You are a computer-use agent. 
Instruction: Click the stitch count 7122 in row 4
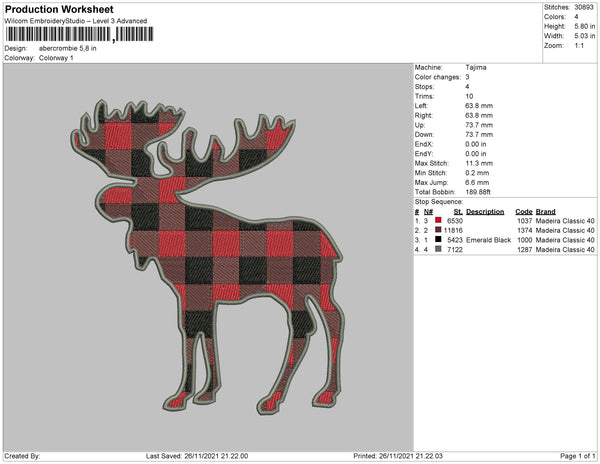(455, 249)
